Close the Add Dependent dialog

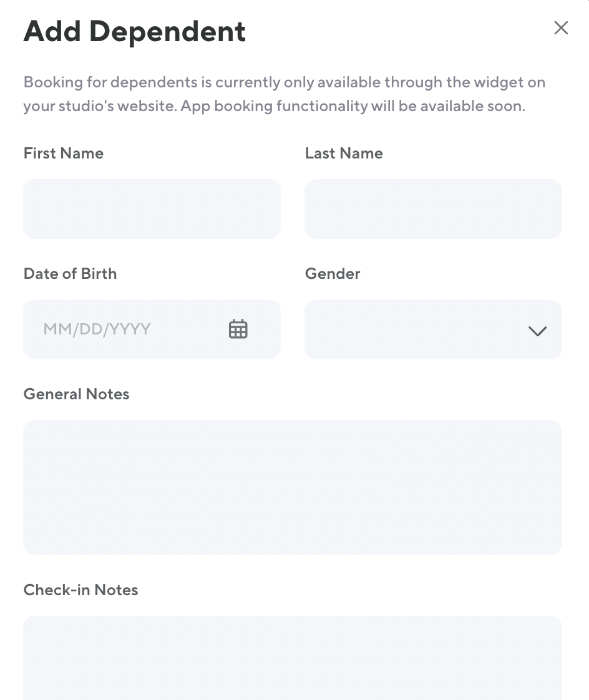coord(561,28)
